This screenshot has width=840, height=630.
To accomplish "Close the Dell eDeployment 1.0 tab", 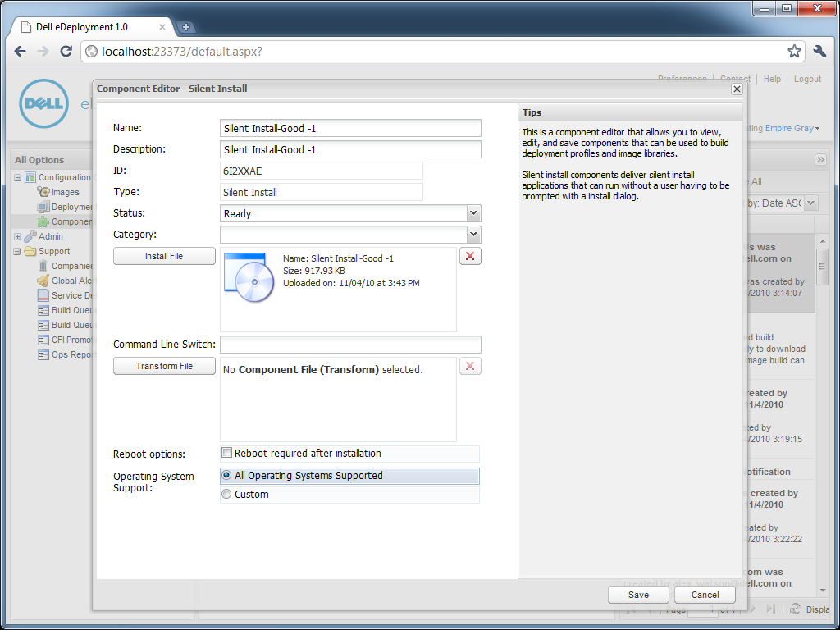I will [162, 27].
